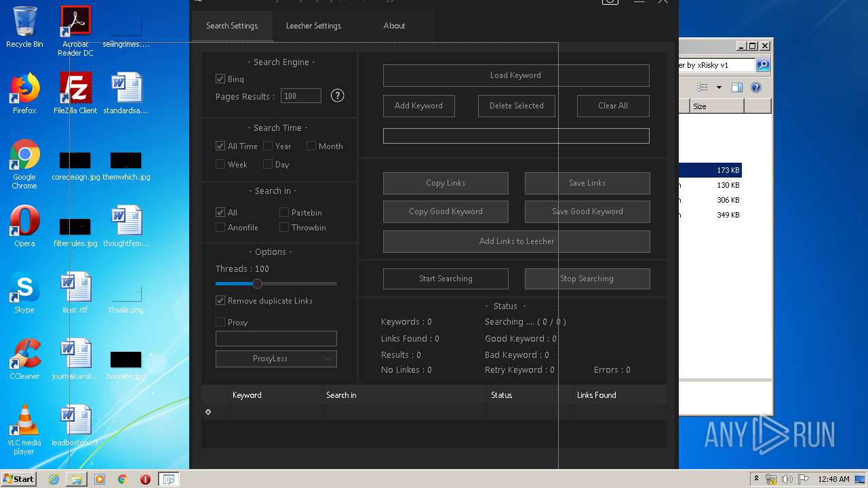Select leadboston.rtf document on desktop
Image resolution: width=868 pixels, height=488 pixels.
click(x=75, y=426)
